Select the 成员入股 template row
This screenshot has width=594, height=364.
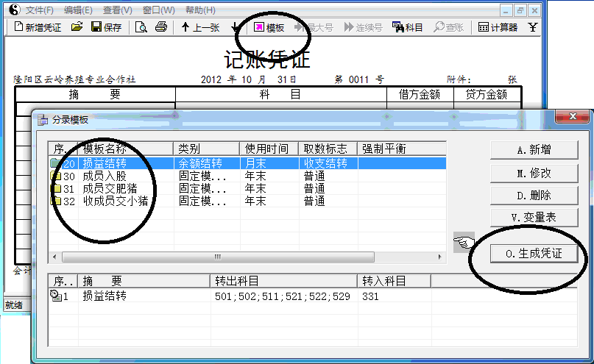click(x=103, y=176)
